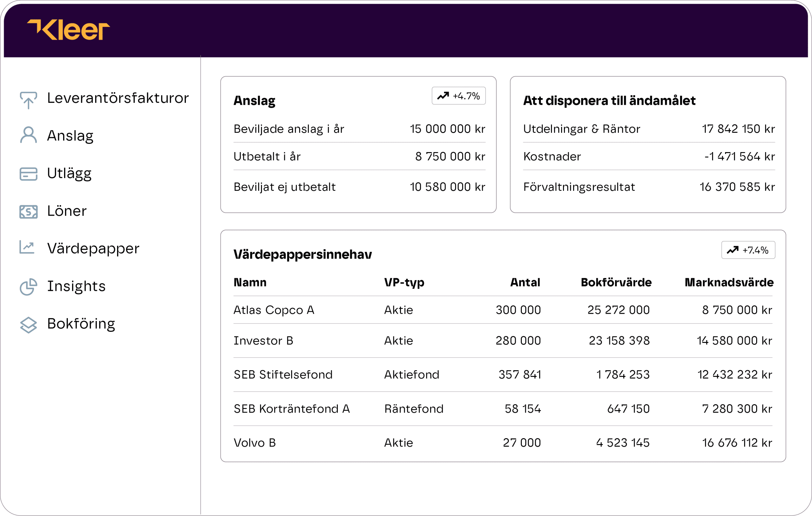Click the Leverantörsfakturor upload icon
Image resolution: width=812 pixels, height=516 pixels.
coord(28,100)
